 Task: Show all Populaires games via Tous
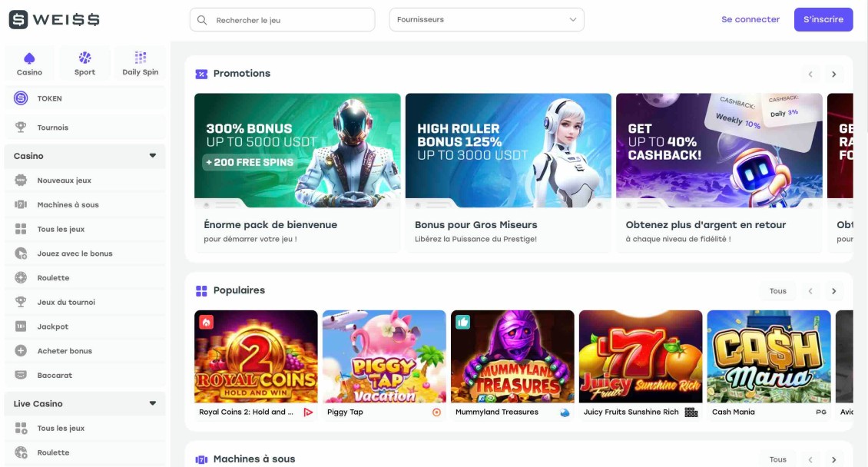pyautogui.click(x=778, y=290)
